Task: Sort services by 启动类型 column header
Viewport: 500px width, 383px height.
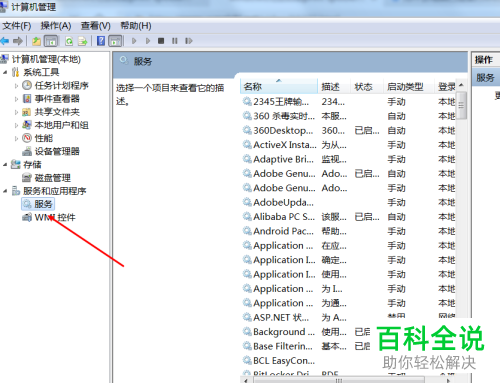Action: tap(409, 87)
